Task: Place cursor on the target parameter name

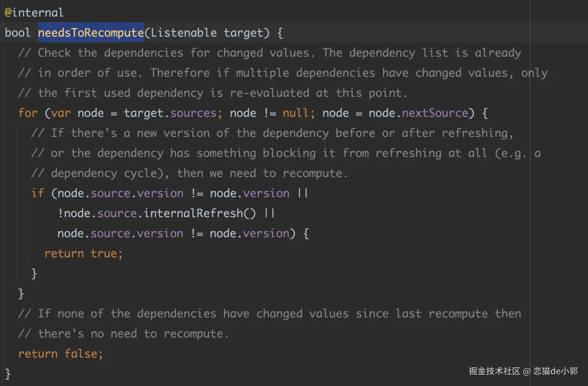Action: (x=243, y=33)
